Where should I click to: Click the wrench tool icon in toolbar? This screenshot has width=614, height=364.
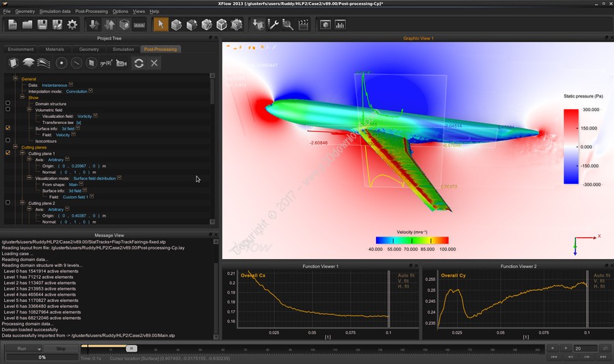[x=274, y=25]
